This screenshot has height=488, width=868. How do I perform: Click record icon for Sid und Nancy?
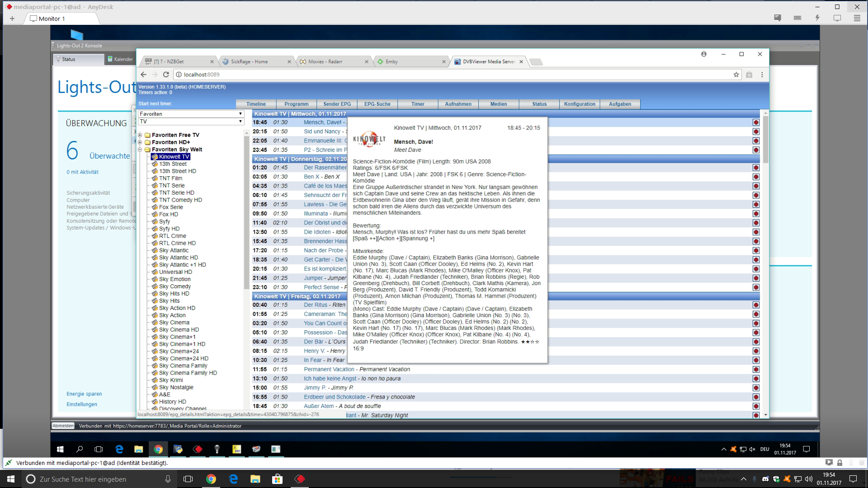pos(756,131)
